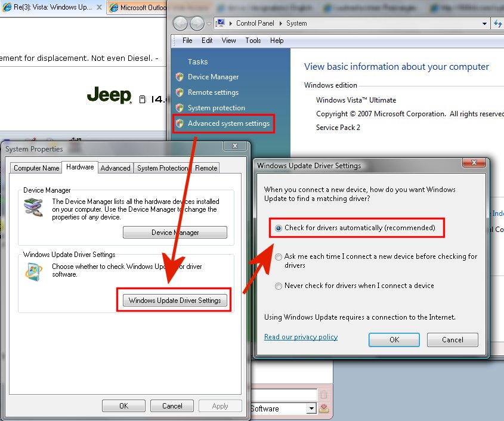Click the Back arrow in Control Panel
This screenshot has height=421, width=504.
[x=180, y=23]
